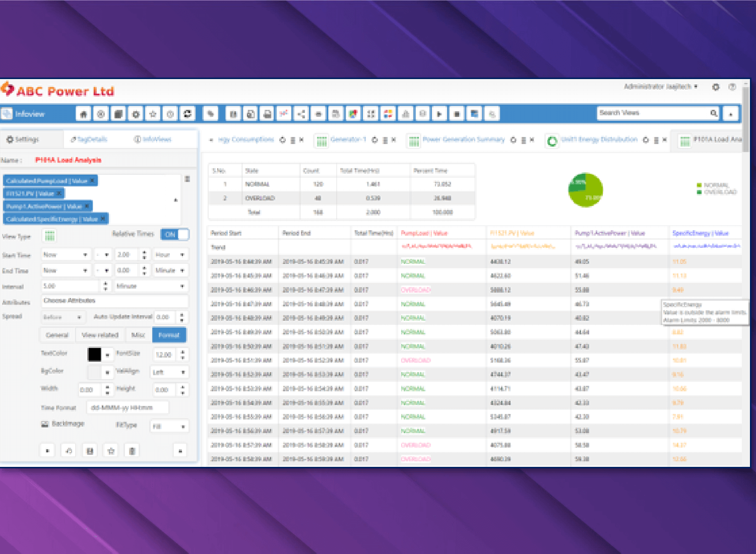
Task: Click the help icon at top right
Action: point(732,87)
